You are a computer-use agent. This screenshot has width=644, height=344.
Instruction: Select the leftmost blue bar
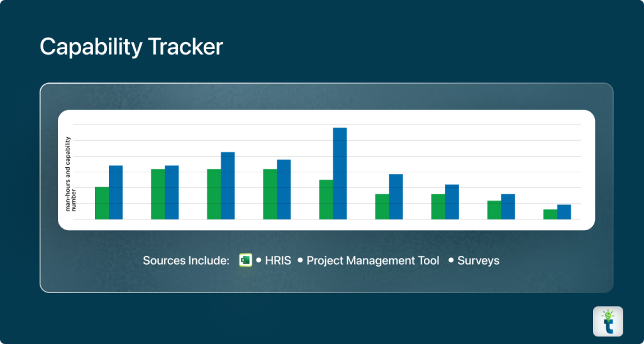click(116, 192)
